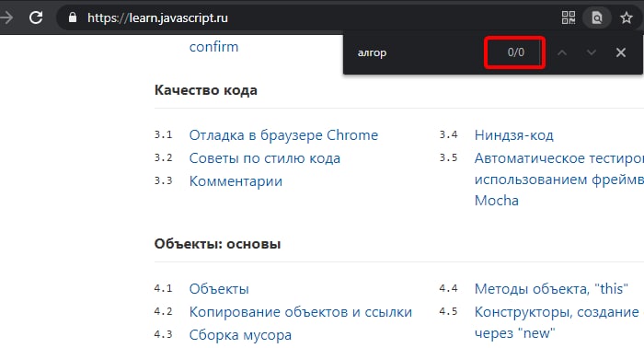Click the browser forward arrow

pyautogui.click(x=6, y=17)
